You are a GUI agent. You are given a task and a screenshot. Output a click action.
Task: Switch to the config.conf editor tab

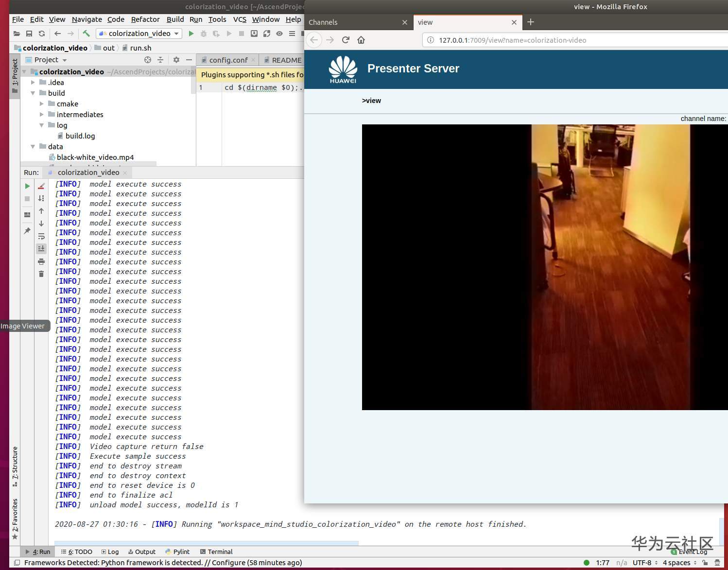tap(228, 60)
